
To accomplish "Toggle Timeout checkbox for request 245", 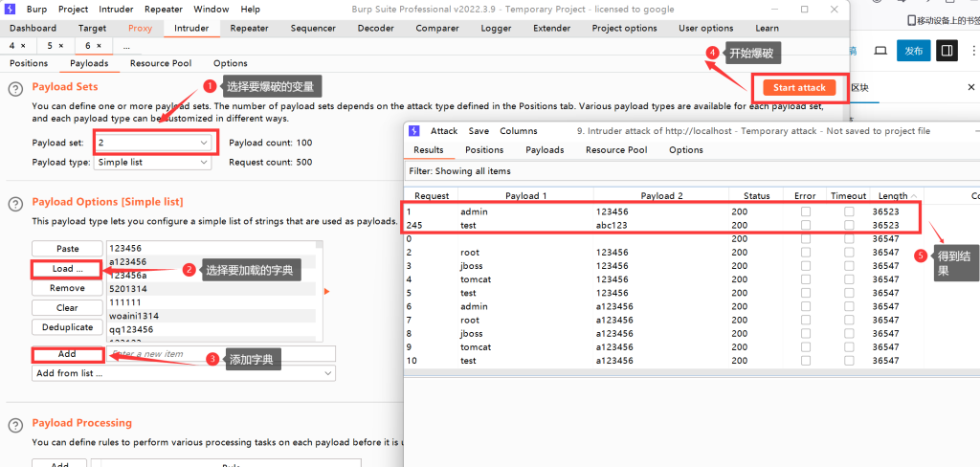I will [849, 225].
